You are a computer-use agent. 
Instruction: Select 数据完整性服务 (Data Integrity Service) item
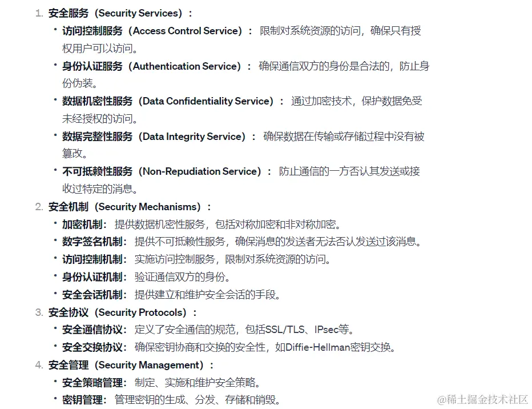click(x=154, y=137)
